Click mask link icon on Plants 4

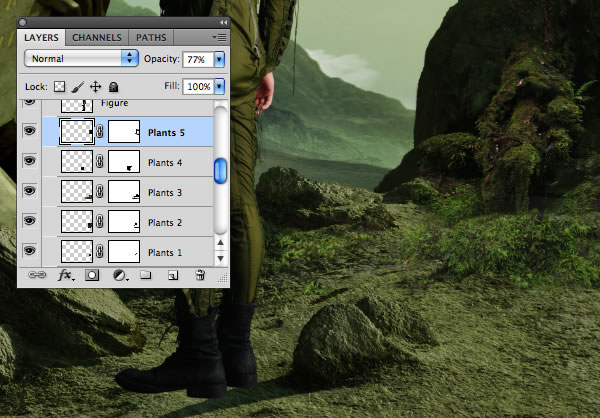pyautogui.click(x=99, y=162)
